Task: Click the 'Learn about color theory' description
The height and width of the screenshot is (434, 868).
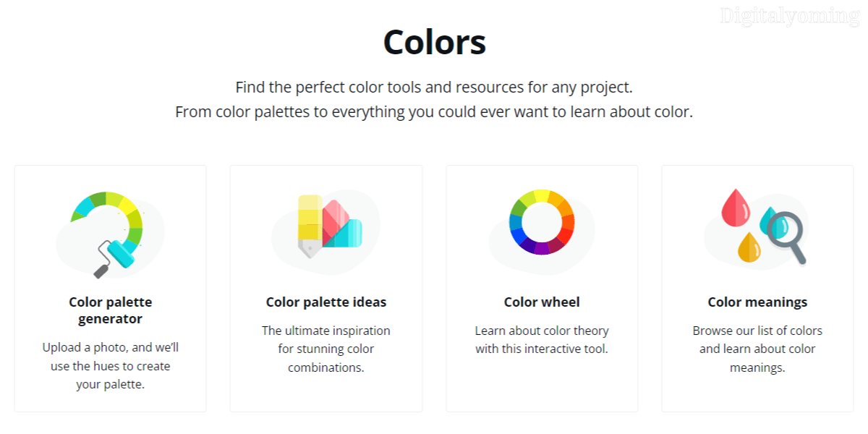Action: (x=542, y=340)
